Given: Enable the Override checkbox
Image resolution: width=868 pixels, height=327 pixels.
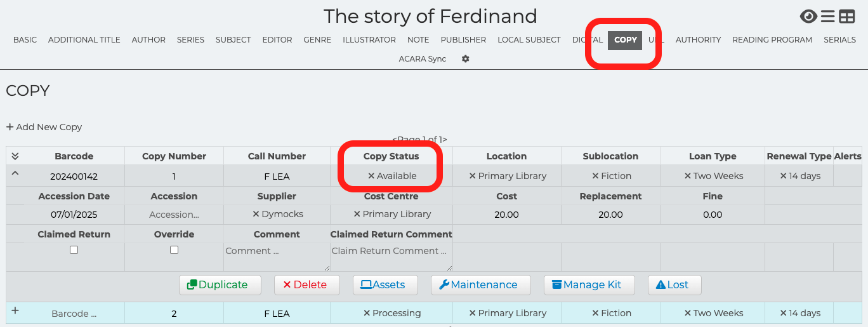Looking at the screenshot, I should pos(174,250).
